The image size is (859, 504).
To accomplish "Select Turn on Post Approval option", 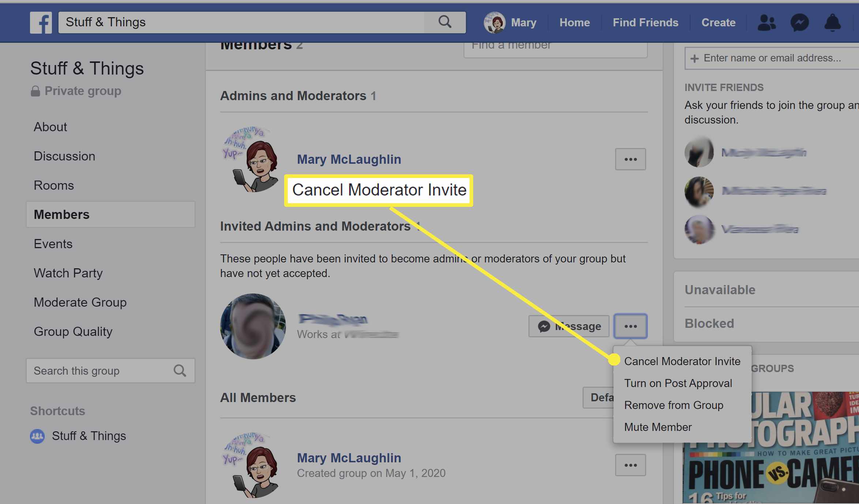I will 677,383.
